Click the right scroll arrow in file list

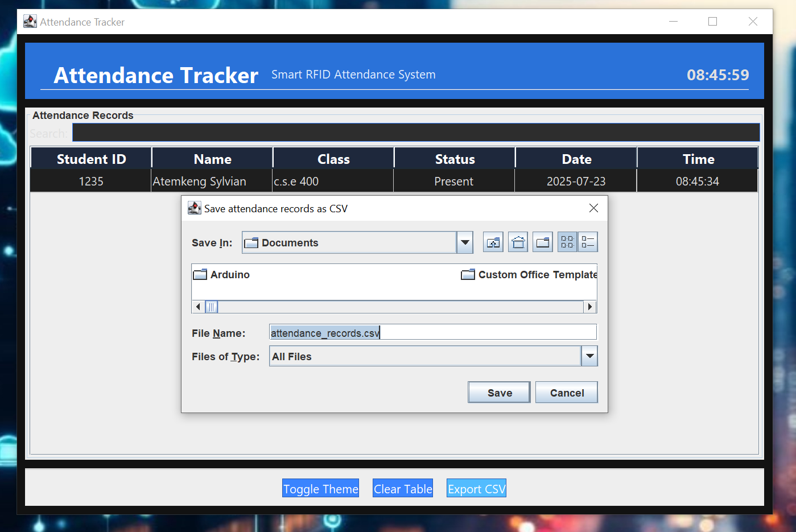point(590,307)
